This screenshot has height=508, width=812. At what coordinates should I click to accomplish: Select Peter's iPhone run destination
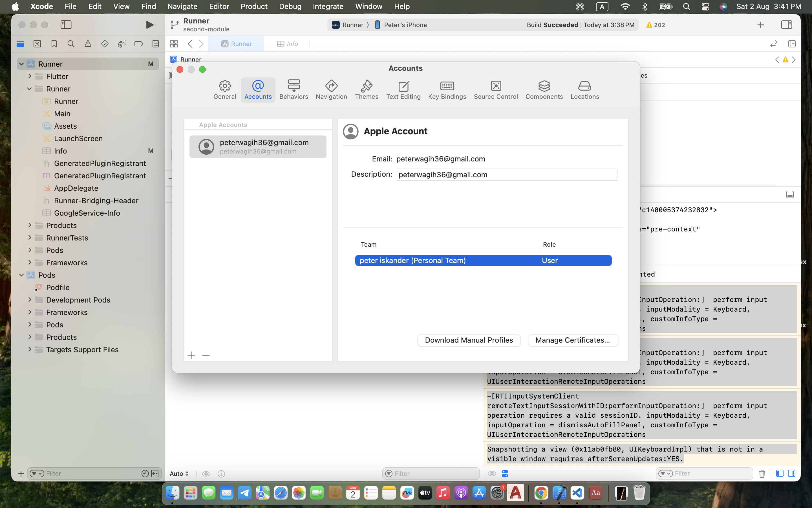[x=401, y=25]
